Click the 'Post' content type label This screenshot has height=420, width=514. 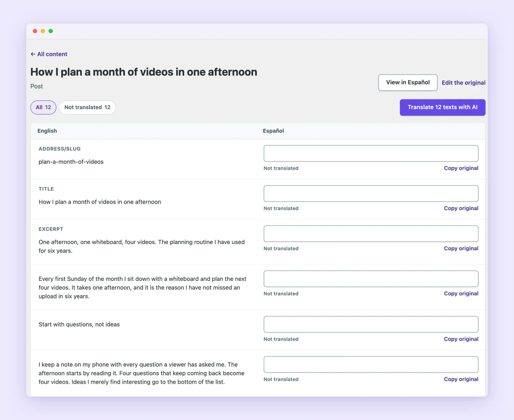click(36, 86)
